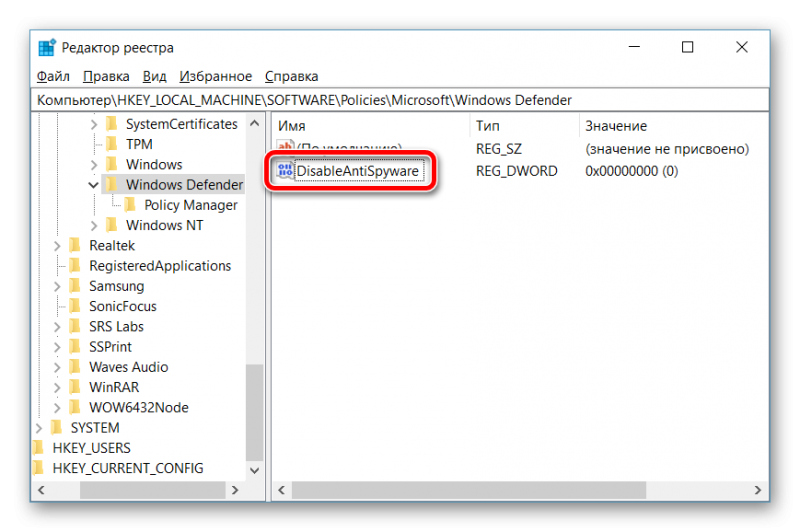800x532 pixels.
Task: Expand the Windows key
Action: click(94, 165)
